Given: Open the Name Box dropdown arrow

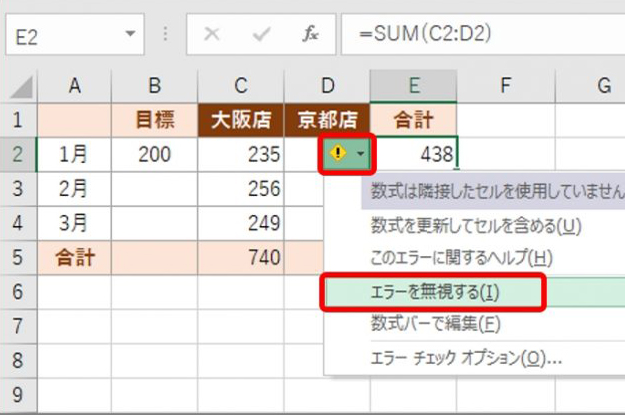Looking at the screenshot, I should 130,34.
